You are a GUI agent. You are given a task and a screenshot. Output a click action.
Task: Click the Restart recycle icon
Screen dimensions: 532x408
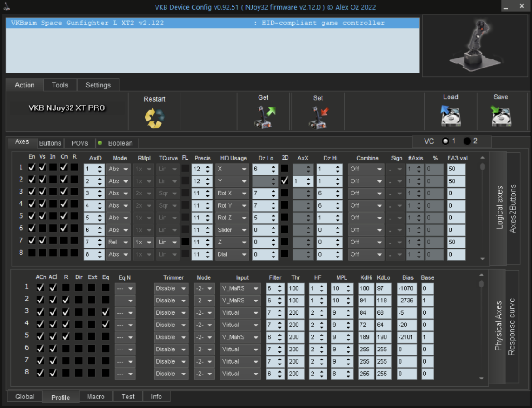point(154,118)
